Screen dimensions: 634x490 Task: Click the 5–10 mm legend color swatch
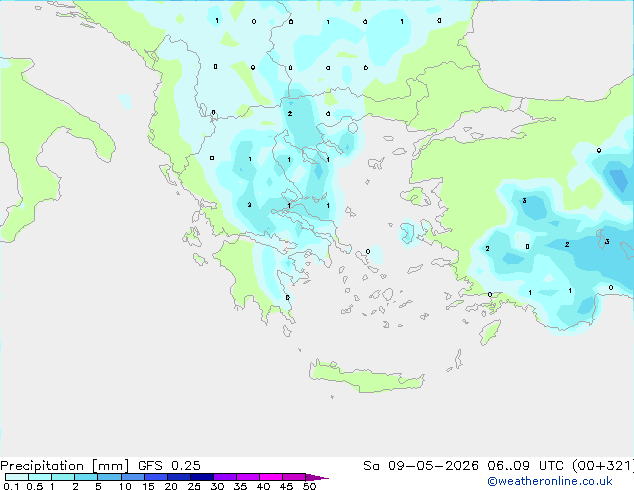pos(109,477)
